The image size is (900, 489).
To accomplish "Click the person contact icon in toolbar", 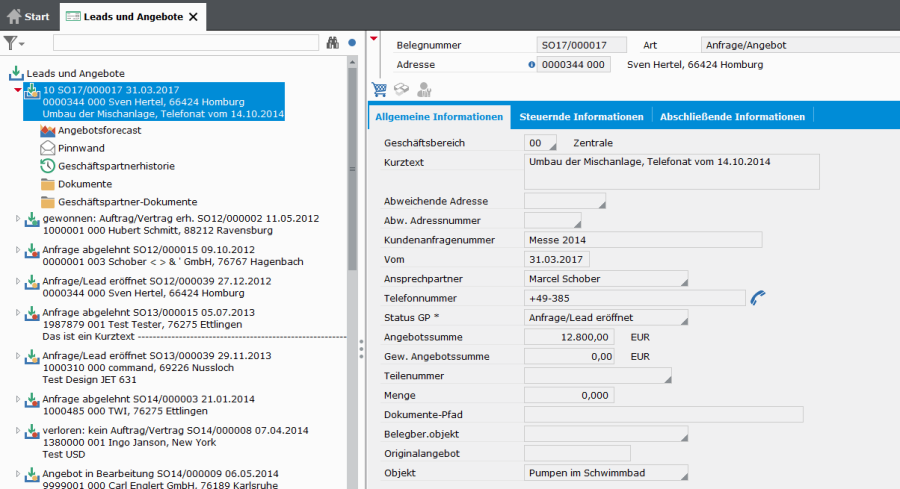I will (424, 90).
